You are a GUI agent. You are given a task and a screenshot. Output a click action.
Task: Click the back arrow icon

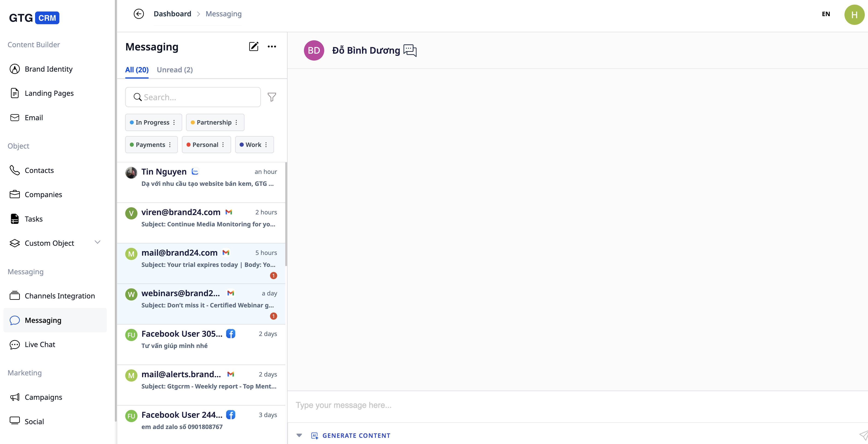[x=139, y=14]
